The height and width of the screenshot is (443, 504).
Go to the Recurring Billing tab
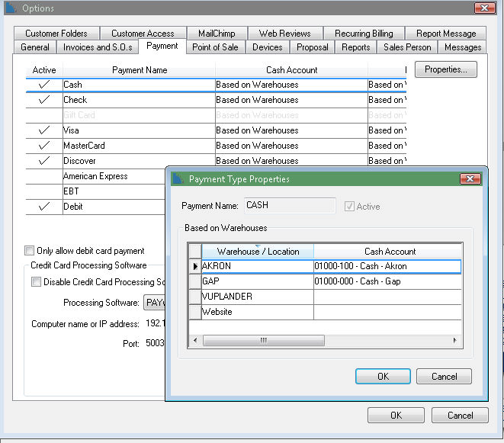point(363,34)
